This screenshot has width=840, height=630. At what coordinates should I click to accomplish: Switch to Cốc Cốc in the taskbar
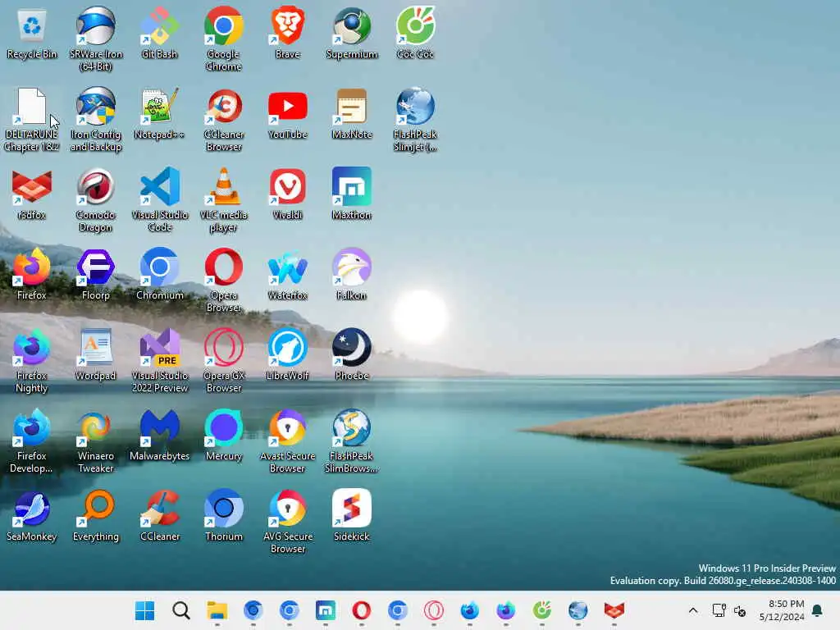541,610
